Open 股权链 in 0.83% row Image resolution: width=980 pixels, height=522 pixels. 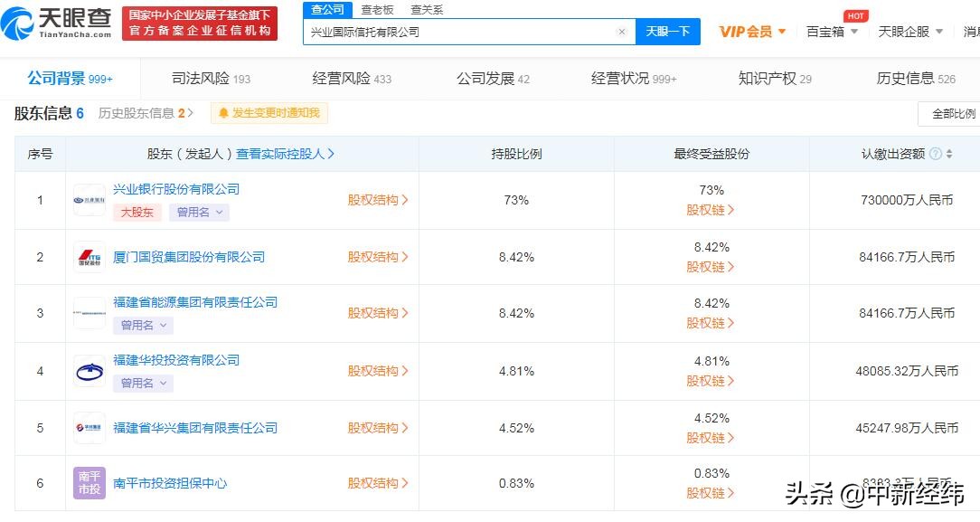710,493
